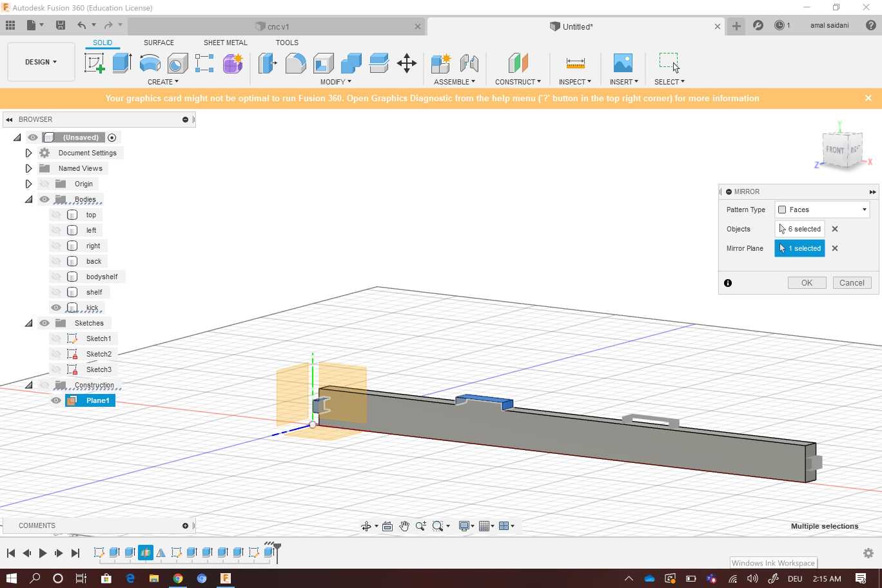Viewport: 882px width, 588px height.
Task: Click the Insert image icon
Action: [x=623, y=63]
